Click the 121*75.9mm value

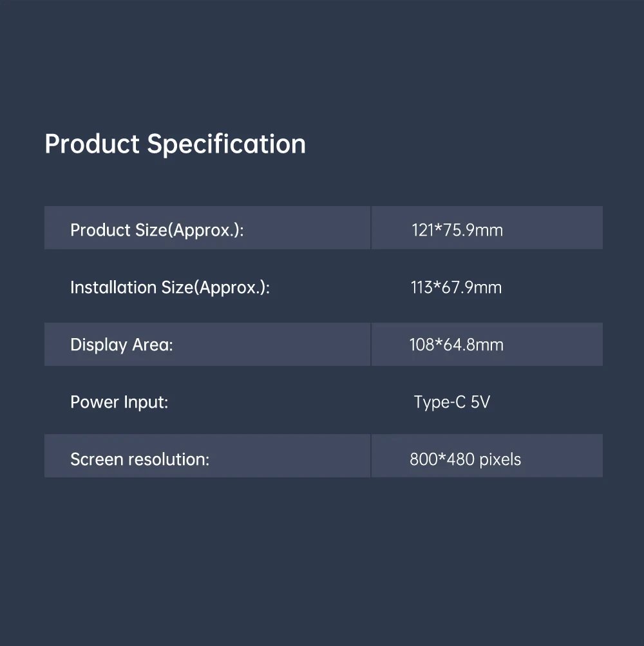click(457, 230)
